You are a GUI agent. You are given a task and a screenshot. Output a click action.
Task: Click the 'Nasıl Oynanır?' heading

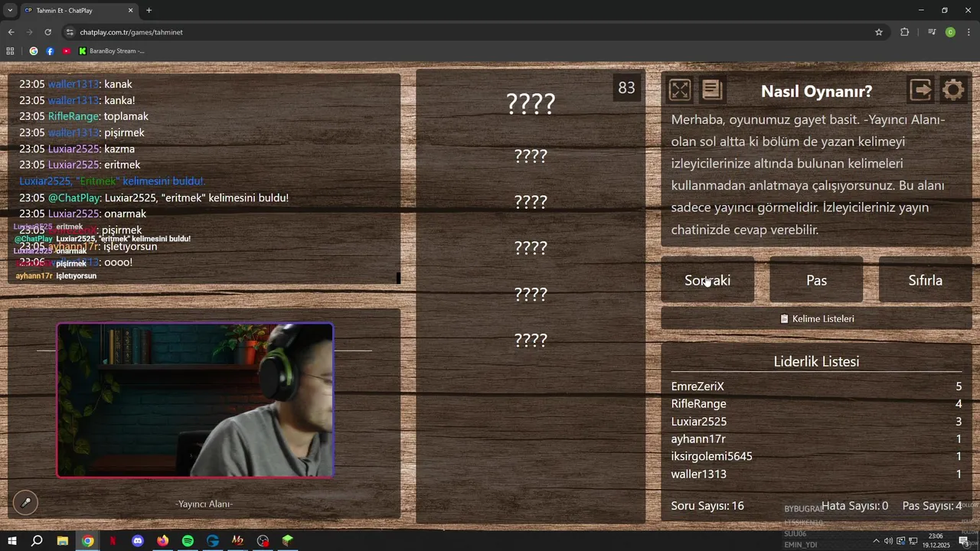[816, 91]
